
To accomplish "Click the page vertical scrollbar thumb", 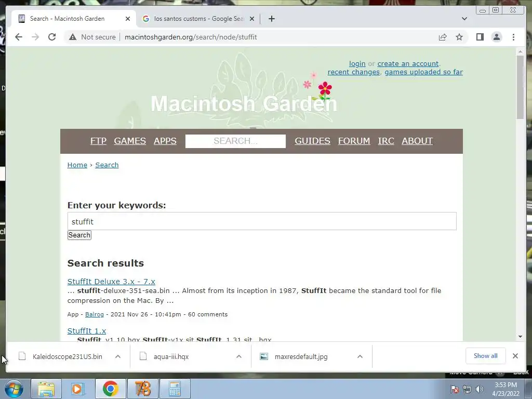I will point(520,87).
